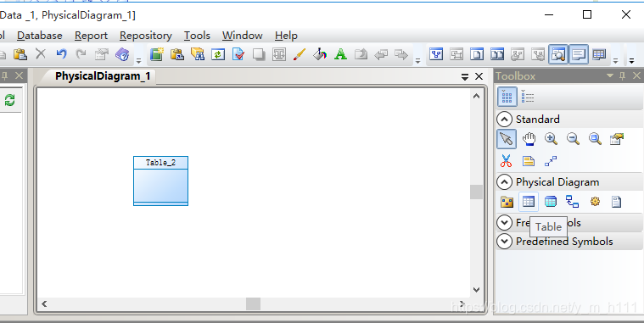Select the Package tool in Physical Diagram
Image resolution: width=644 pixels, height=323 pixels.
click(x=507, y=202)
